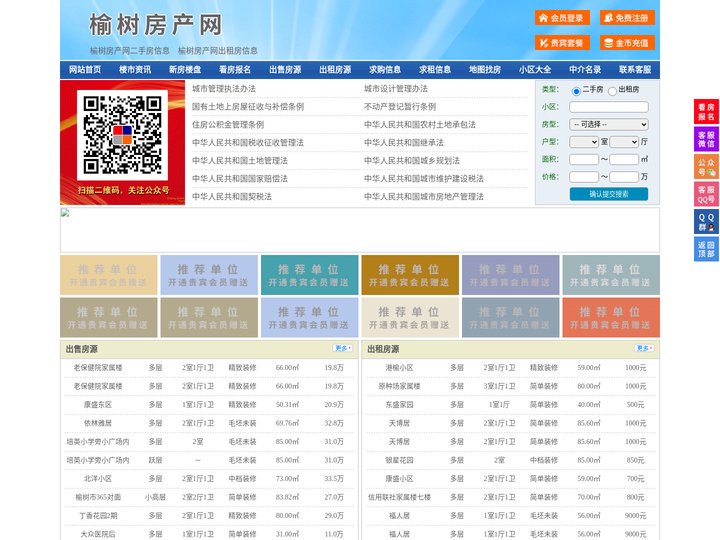Viewport: 720px width, 540px height.
Task: Open the 原种场家属楼 rental listing
Action: 399,386
